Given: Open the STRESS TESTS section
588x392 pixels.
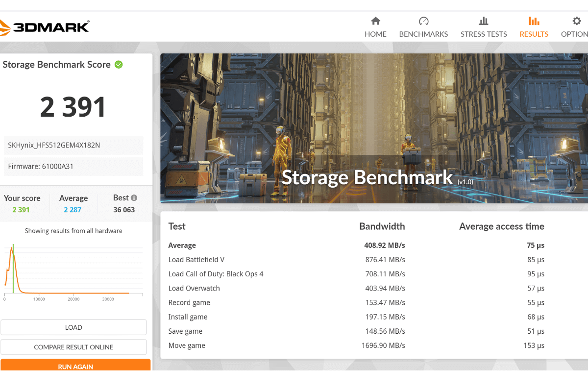Looking at the screenshot, I should 484,34.
